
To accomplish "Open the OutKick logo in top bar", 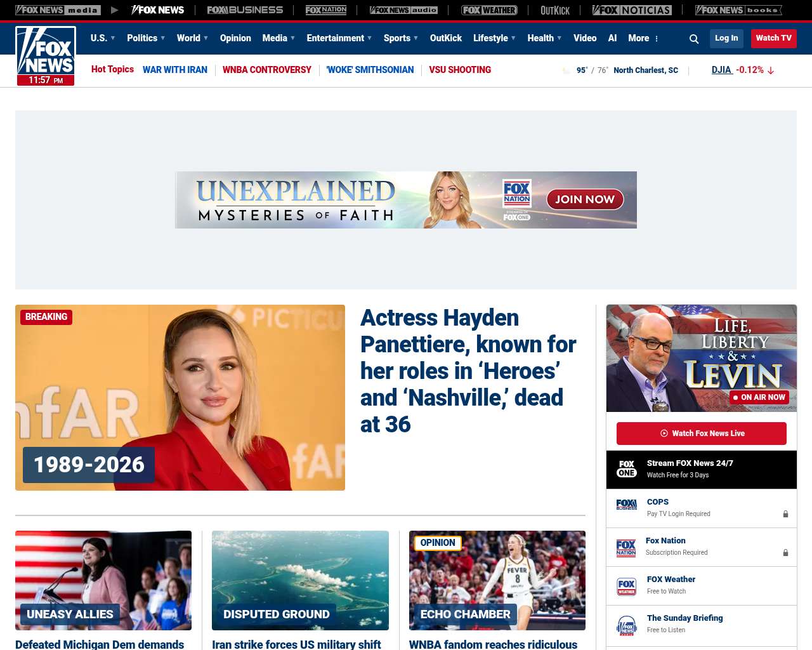I will coord(555,10).
